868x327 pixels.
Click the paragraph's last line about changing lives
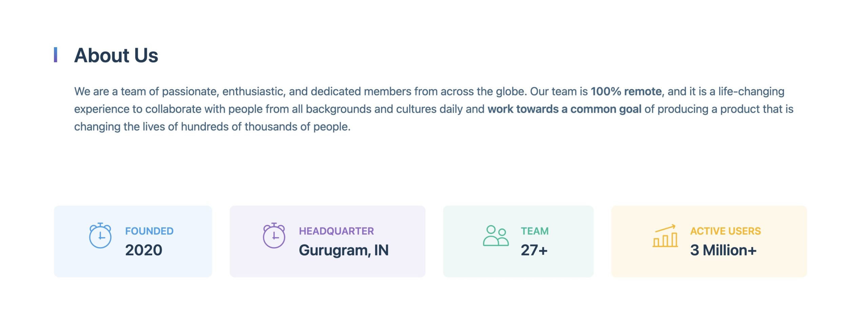tap(212, 127)
